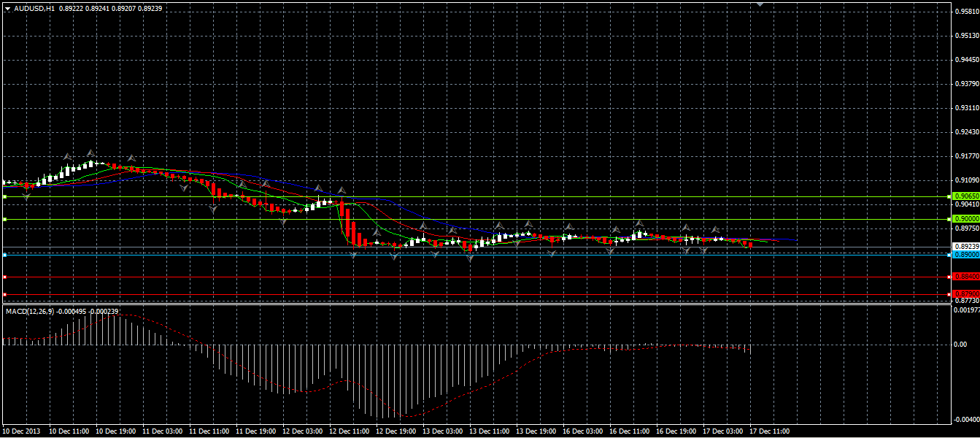Click the 16 Dec 11:00 time label
980x438 pixels.
point(630,431)
